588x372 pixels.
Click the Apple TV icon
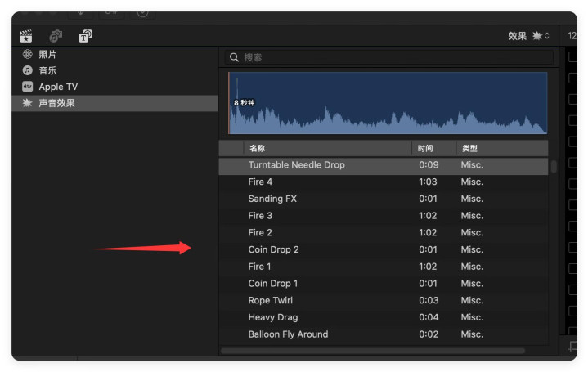(27, 87)
